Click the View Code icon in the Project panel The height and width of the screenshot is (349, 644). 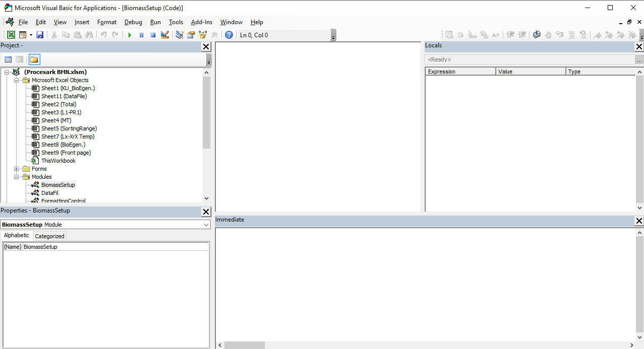click(8, 59)
